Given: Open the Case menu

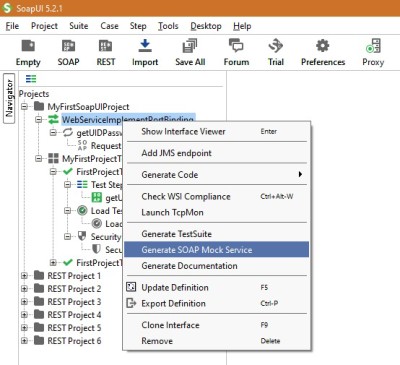Looking at the screenshot, I should click(x=109, y=26).
